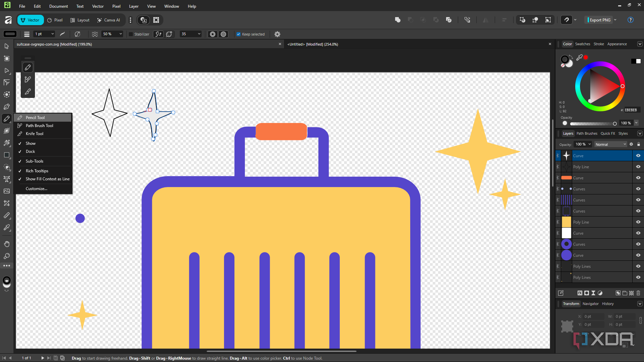Viewport: 644px width, 362px height.
Task: Open the Vector menu in menu bar
Action: pos(98,6)
